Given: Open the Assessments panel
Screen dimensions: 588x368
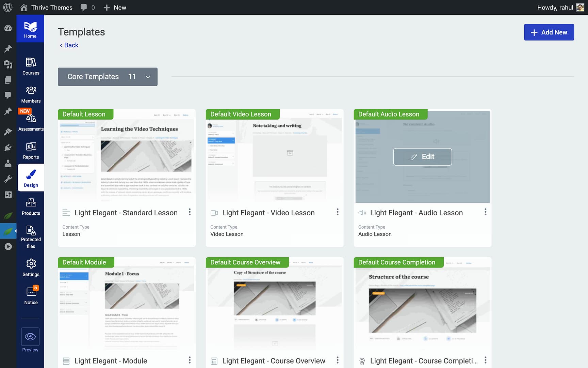Looking at the screenshot, I should tap(31, 122).
